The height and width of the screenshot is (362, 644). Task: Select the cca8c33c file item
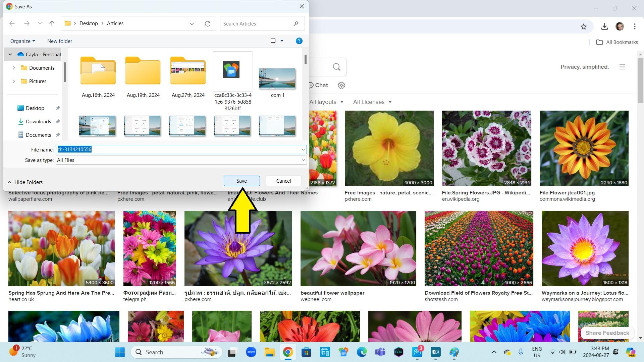pyautogui.click(x=233, y=82)
